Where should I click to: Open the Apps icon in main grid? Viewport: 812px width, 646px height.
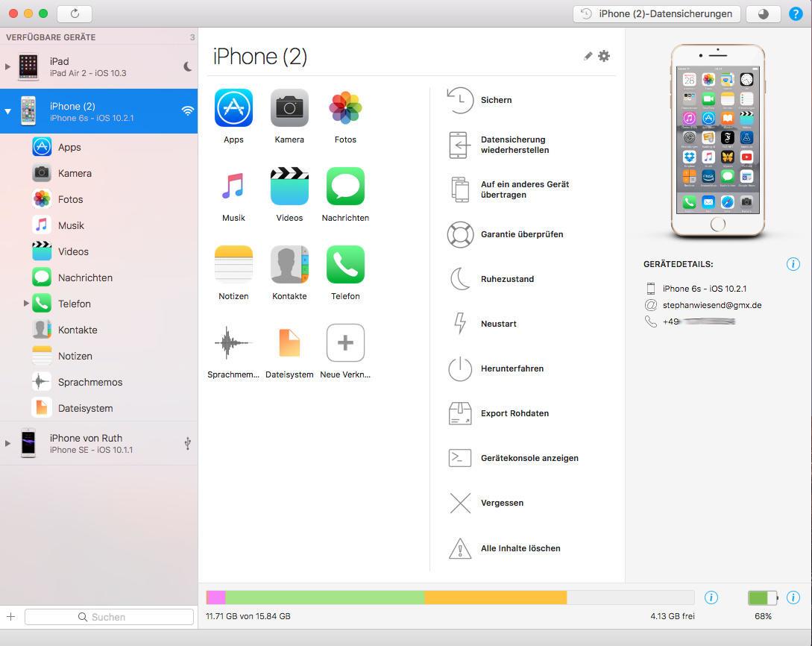pos(233,107)
